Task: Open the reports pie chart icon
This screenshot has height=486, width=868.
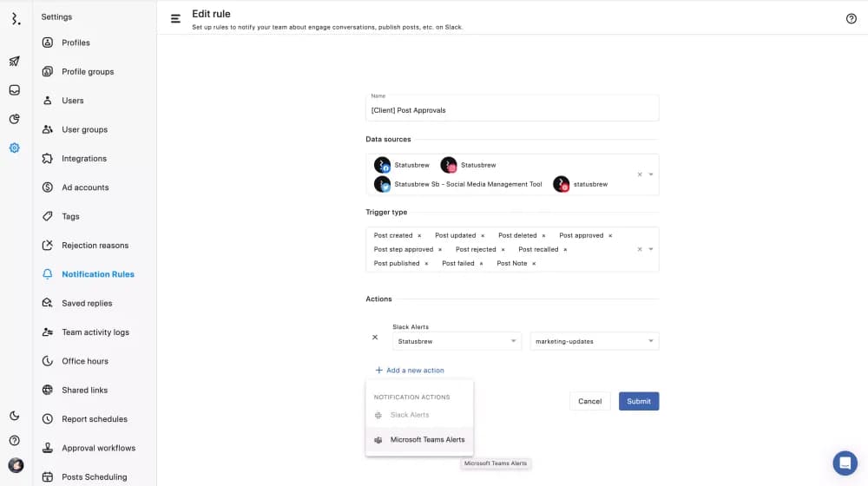Action: (15, 119)
